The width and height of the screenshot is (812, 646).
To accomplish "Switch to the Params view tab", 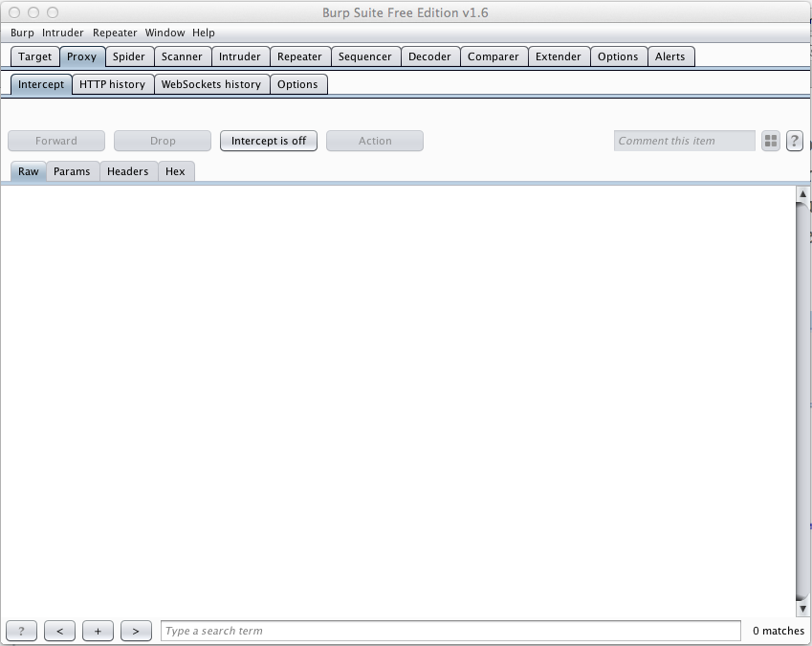I will tap(72, 171).
